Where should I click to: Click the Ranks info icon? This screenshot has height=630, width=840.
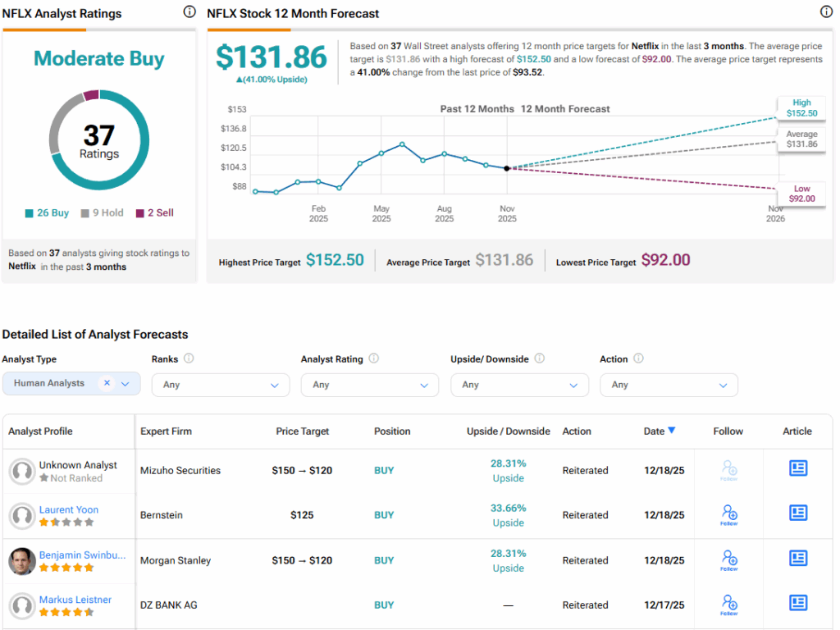(x=189, y=358)
